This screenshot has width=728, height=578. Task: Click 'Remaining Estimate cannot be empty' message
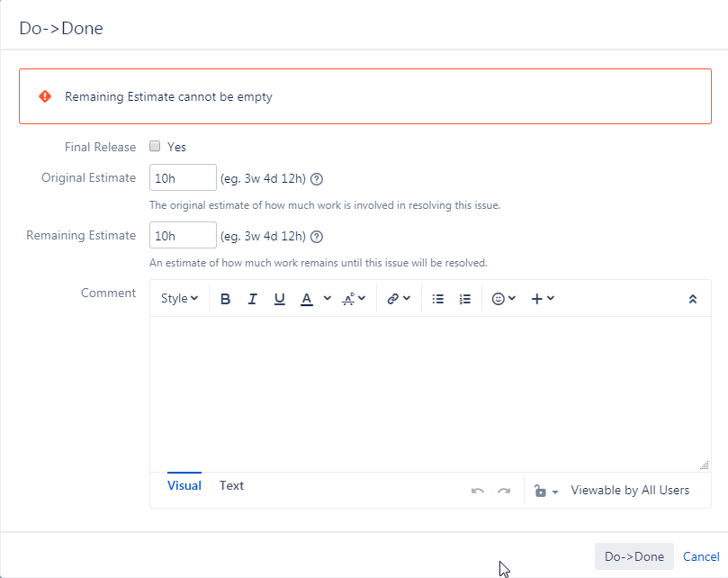tap(168, 96)
